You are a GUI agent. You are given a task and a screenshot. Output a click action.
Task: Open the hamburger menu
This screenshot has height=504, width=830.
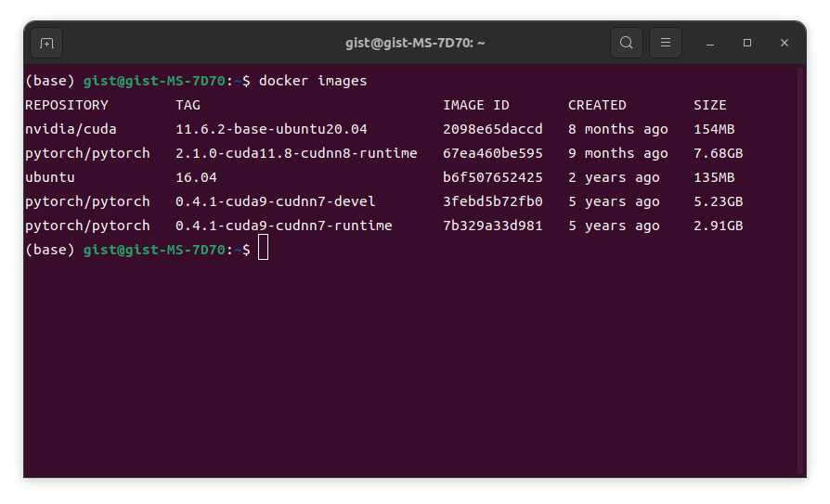(x=666, y=43)
